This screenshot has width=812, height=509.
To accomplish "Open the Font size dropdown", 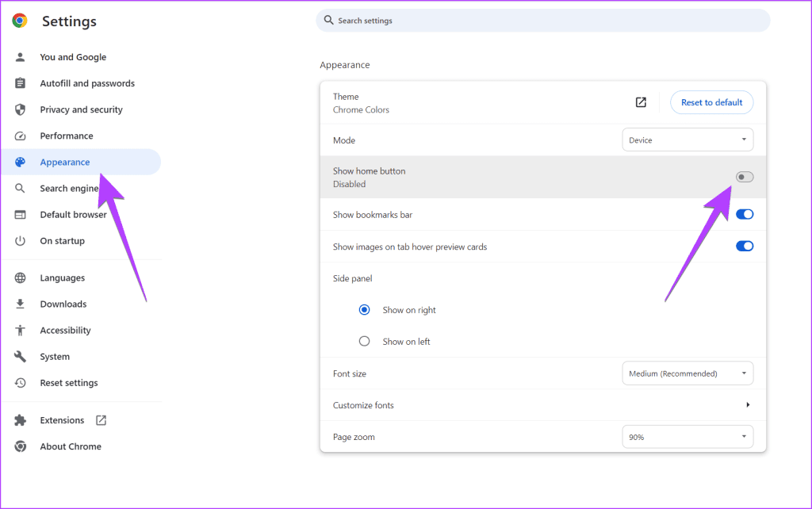I will (x=688, y=373).
